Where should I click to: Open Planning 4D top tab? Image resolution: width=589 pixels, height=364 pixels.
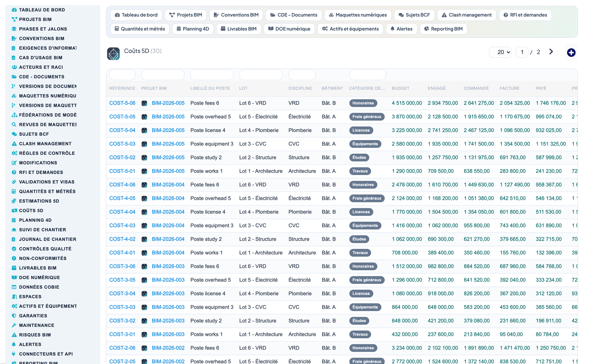[193, 29]
